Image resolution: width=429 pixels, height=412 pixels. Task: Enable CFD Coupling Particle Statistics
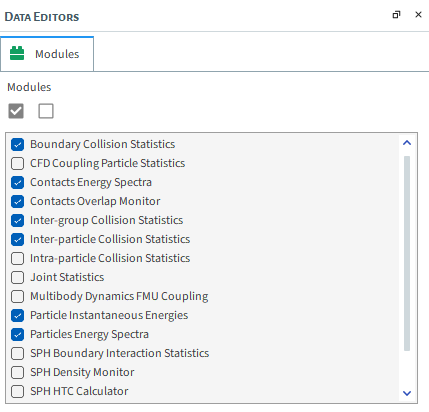(x=17, y=163)
